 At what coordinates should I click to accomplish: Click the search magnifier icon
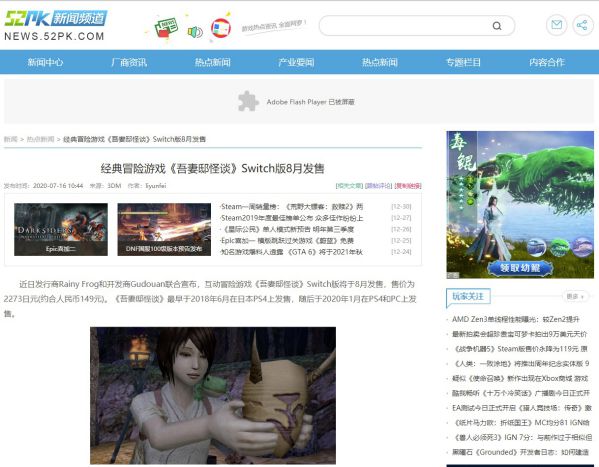coord(497,26)
